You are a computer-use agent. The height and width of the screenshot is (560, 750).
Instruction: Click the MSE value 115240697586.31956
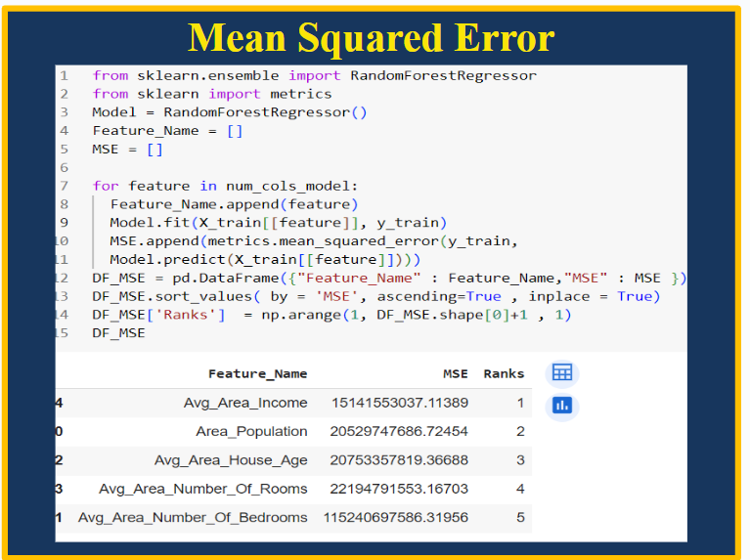tap(396, 517)
